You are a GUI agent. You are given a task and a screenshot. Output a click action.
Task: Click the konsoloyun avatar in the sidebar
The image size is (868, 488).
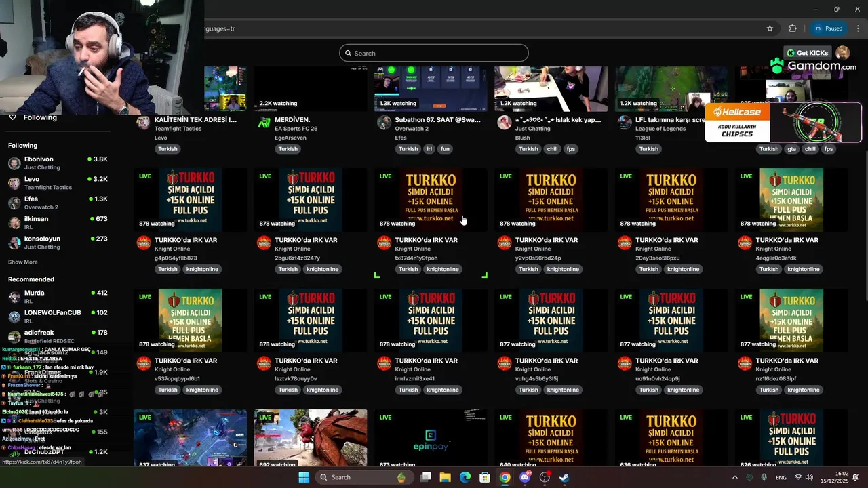click(x=14, y=243)
